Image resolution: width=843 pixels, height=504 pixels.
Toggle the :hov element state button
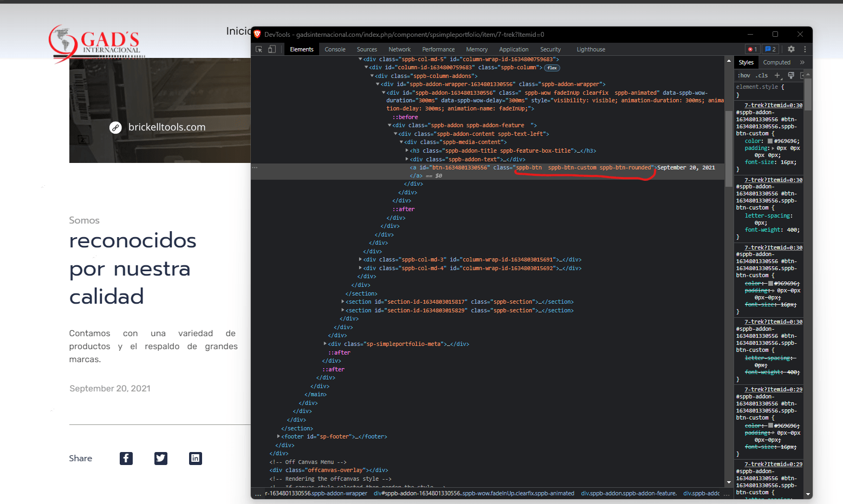[x=744, y=76]
